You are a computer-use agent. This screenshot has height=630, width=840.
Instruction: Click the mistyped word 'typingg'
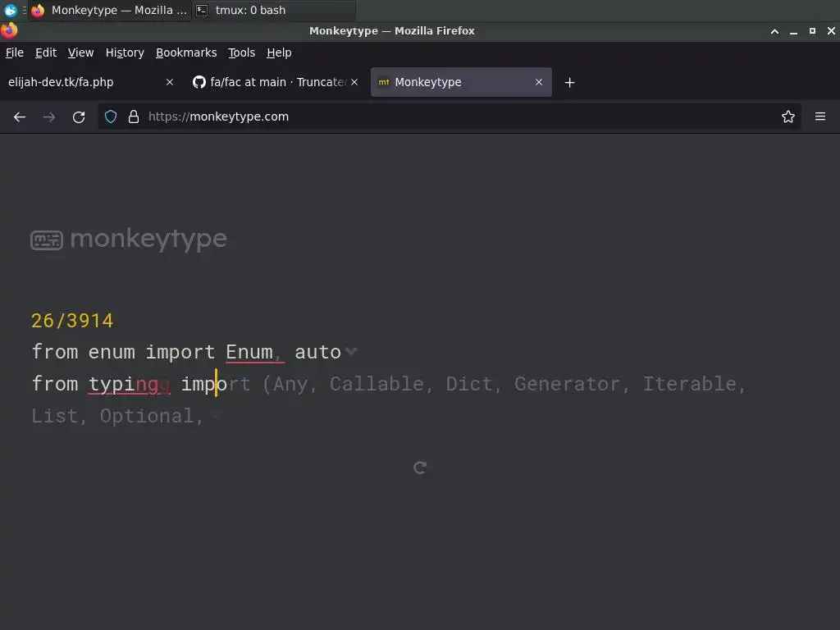coord(129,384)
